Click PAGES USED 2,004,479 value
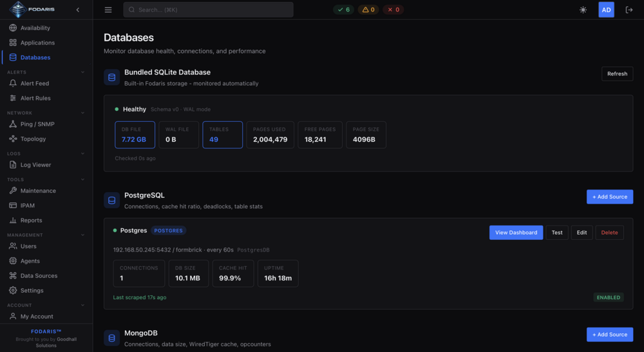 point(270,140)
